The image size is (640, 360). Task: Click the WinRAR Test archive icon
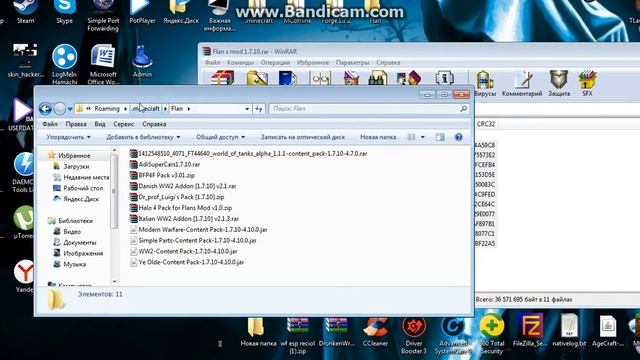point(288,78)
